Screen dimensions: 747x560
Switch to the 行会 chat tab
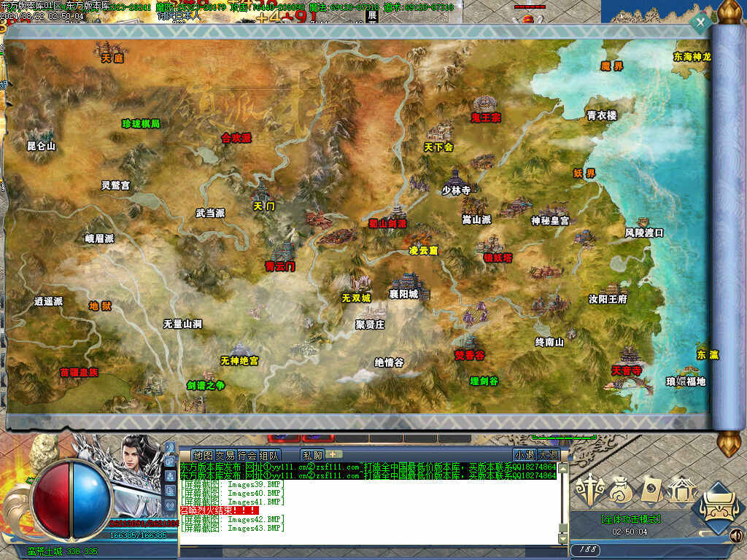pyautogui.click(x=247, y=456)
